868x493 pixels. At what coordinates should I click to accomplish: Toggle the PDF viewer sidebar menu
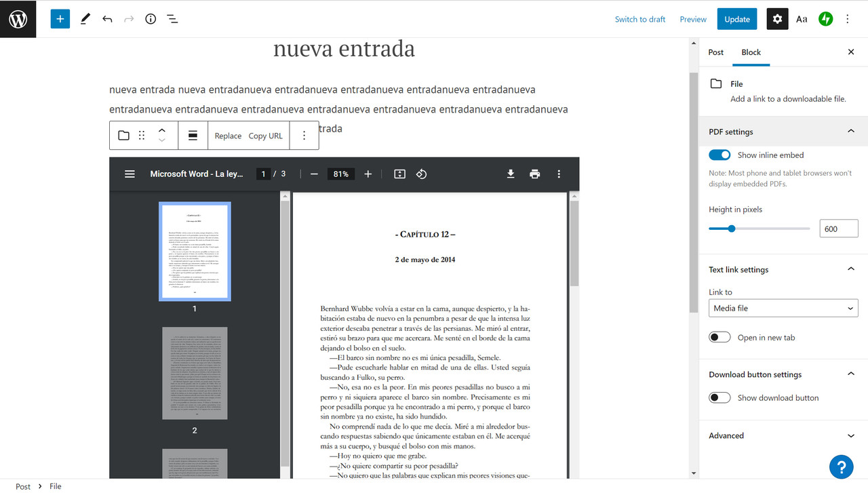(130, 174)
